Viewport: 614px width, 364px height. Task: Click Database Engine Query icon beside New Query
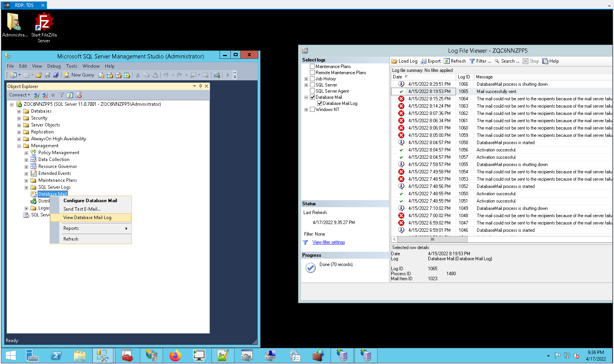(102, 75)
